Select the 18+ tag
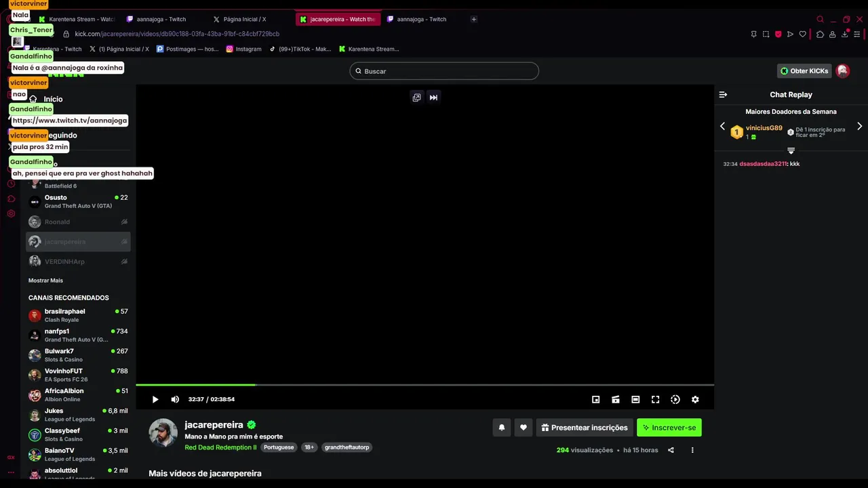 [309, 447]
